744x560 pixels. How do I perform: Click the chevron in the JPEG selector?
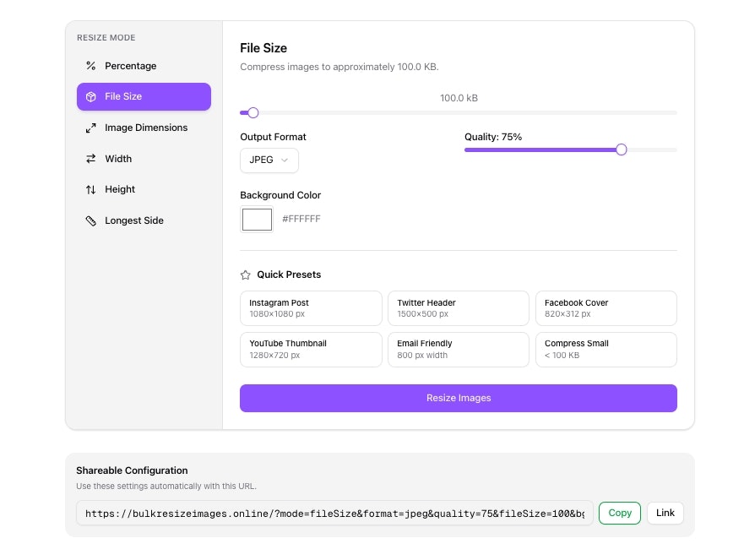tap(285, 160)
